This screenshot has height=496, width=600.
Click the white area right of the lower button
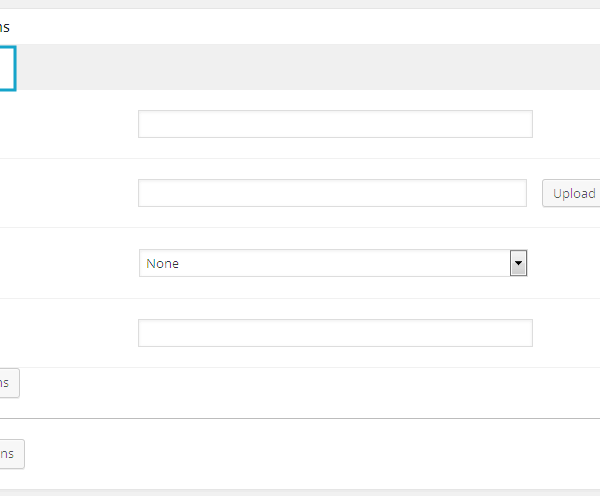tap(300, 455)
